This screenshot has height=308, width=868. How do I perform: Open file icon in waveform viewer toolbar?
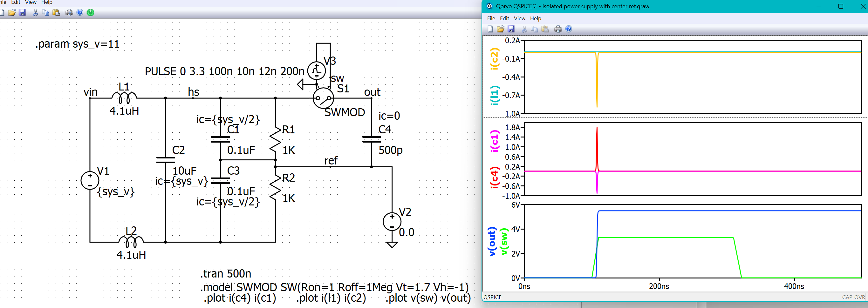tap(500, 29)
